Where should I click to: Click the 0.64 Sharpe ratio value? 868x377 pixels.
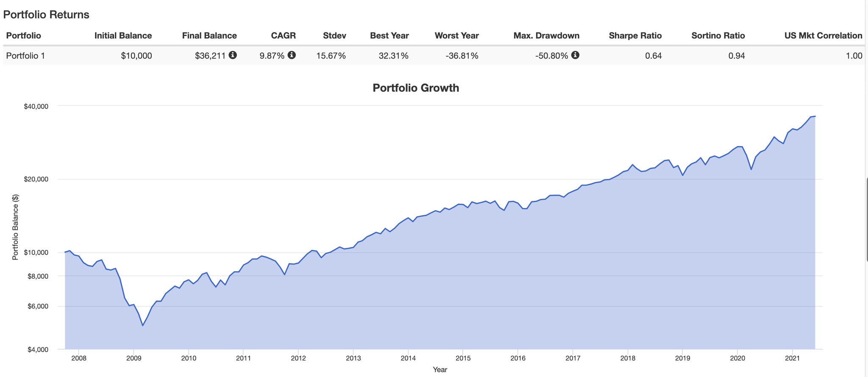pos(654,55)
